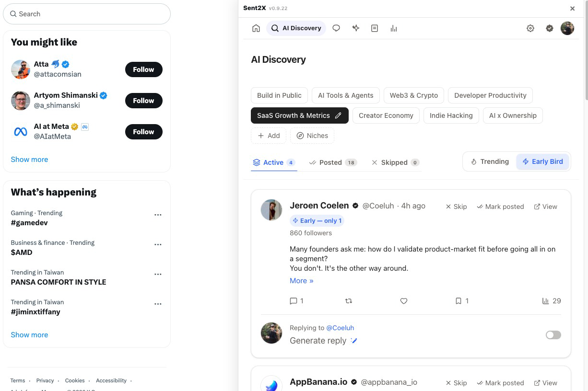Open more options for $AMD trend
Viewport: 588px width, 391px height.
158,244
